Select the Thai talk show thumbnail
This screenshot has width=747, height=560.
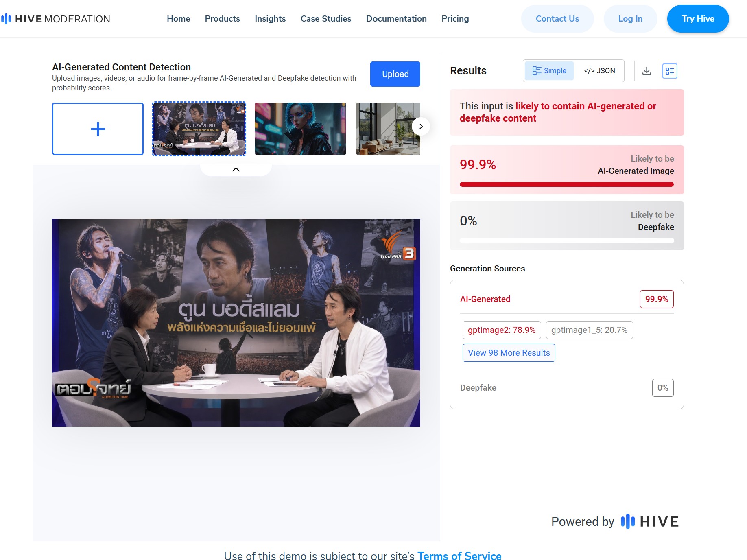199,129
